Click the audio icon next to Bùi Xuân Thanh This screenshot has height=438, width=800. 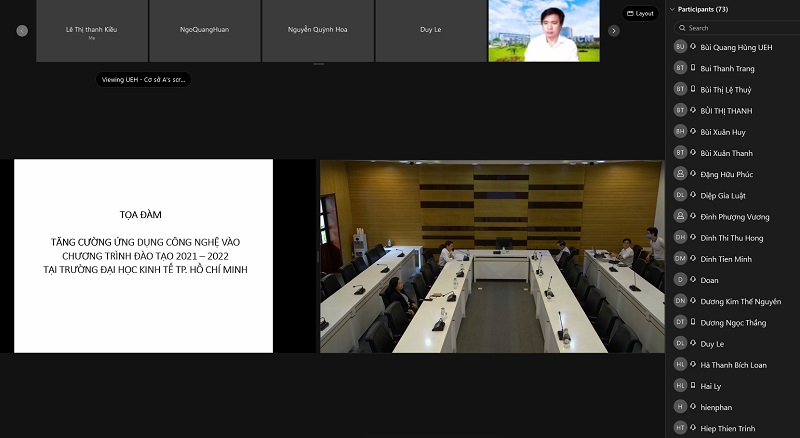pos(693,153)
